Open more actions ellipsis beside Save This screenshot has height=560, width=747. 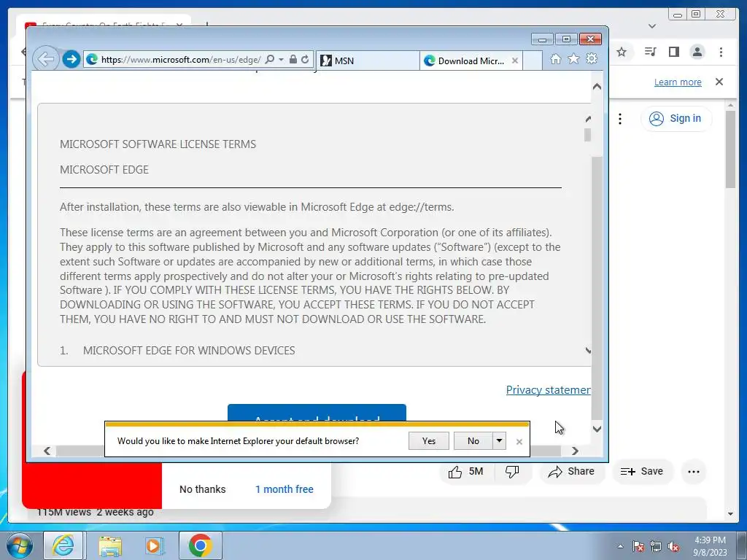pyautogui.click(x=694, y=472)
